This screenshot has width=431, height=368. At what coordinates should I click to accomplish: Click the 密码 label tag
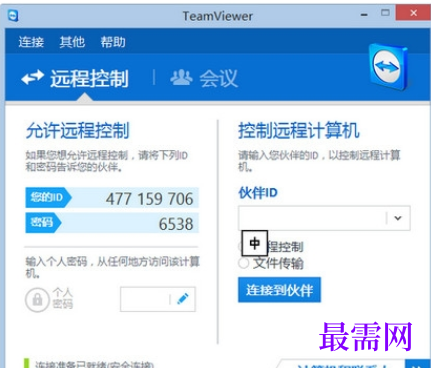(x=42, y=222)
